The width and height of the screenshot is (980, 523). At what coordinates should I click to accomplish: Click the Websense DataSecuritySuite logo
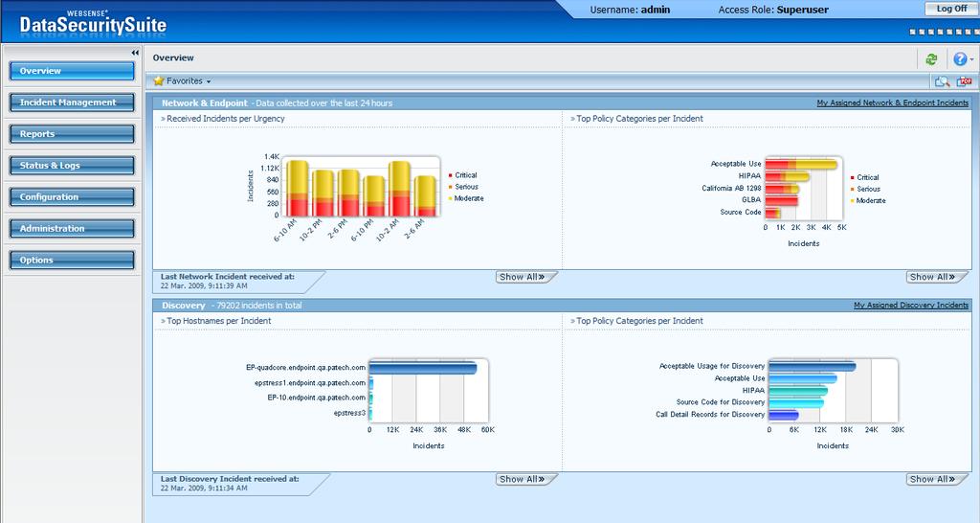[x=93, y=22]
